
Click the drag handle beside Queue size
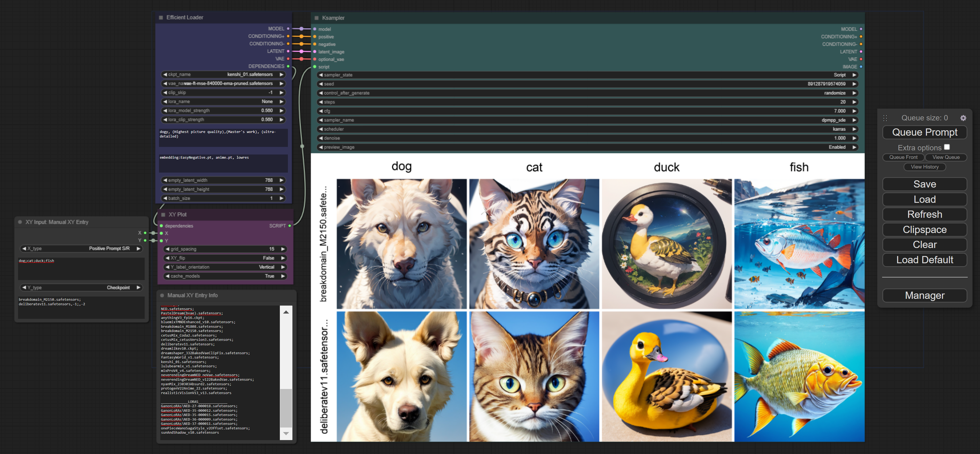885,118
